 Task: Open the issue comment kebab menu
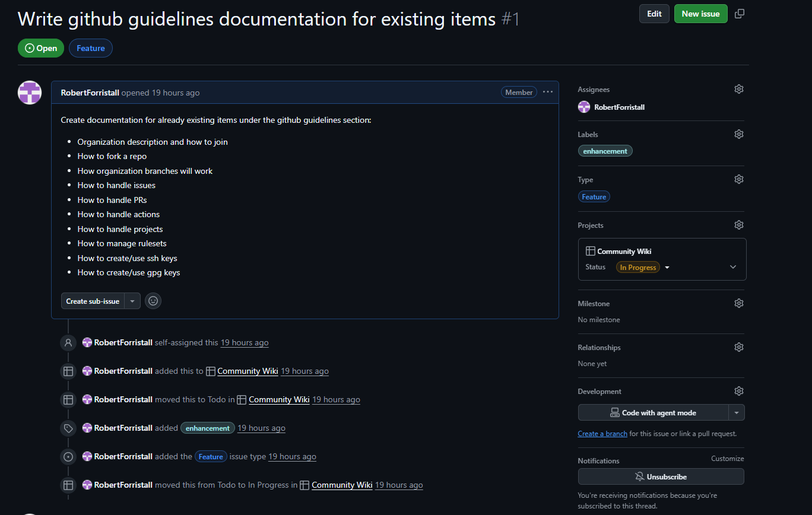547,92
